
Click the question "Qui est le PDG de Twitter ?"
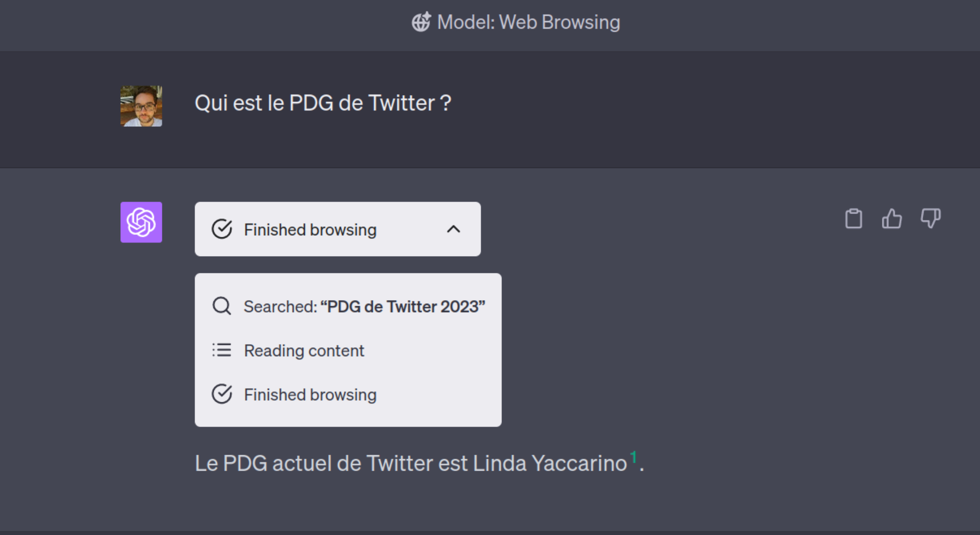pos(323,103)
